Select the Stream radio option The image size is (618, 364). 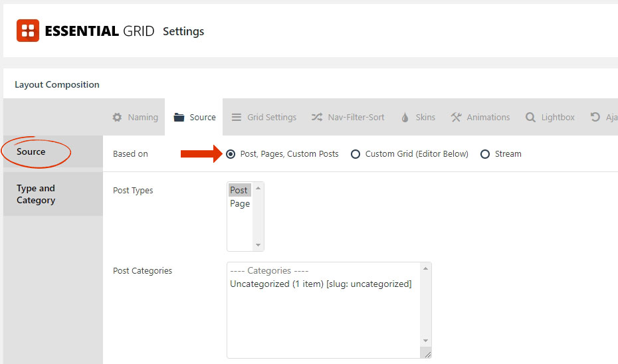pos(485,154)
